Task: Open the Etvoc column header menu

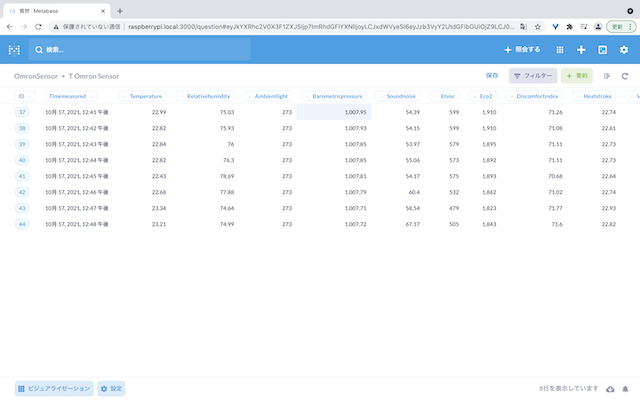Action: tap(444, 96)
